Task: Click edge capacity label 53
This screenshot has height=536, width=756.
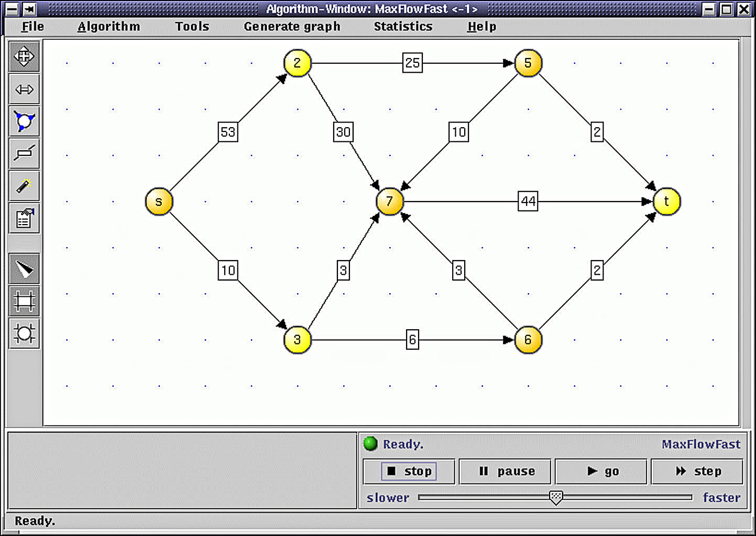Action: (x=228, y=132)
